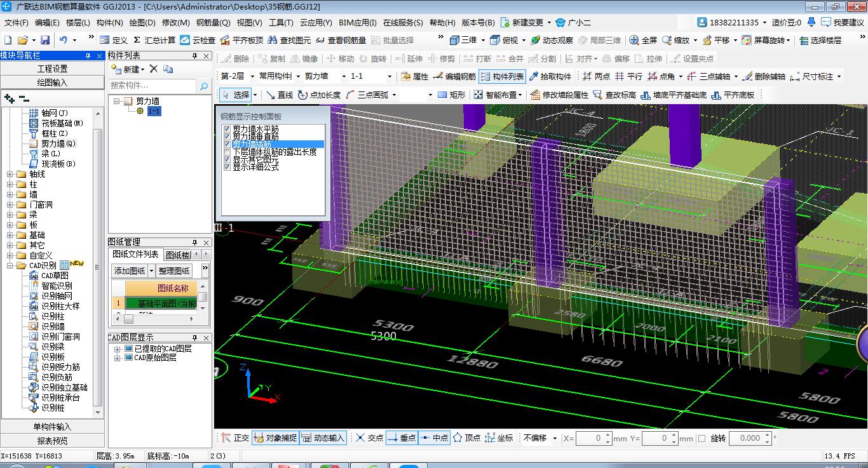This screenshot has height=468, width=868.
Task: Toggle 垂点 perpendicular snap
Action: [402, 438]
